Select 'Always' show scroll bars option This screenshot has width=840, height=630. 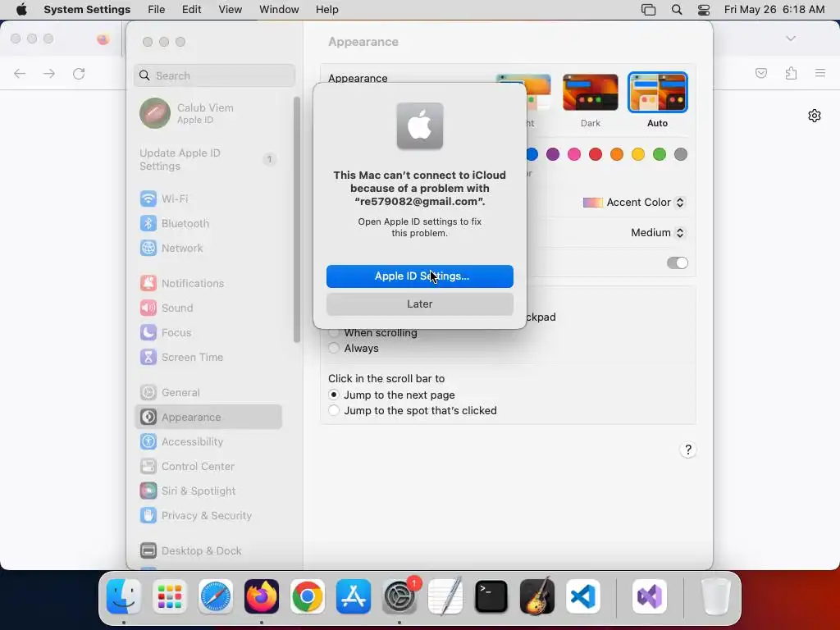point(334,348)
